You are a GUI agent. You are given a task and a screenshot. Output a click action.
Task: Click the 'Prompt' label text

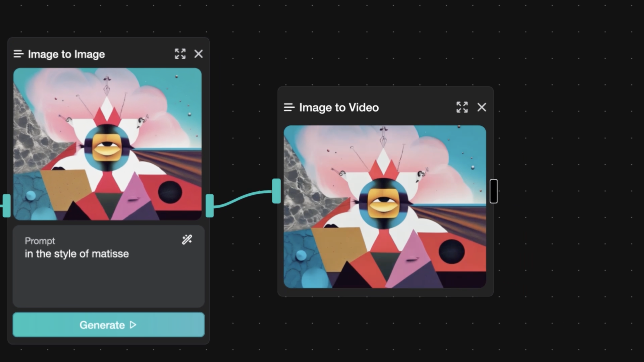40,241
